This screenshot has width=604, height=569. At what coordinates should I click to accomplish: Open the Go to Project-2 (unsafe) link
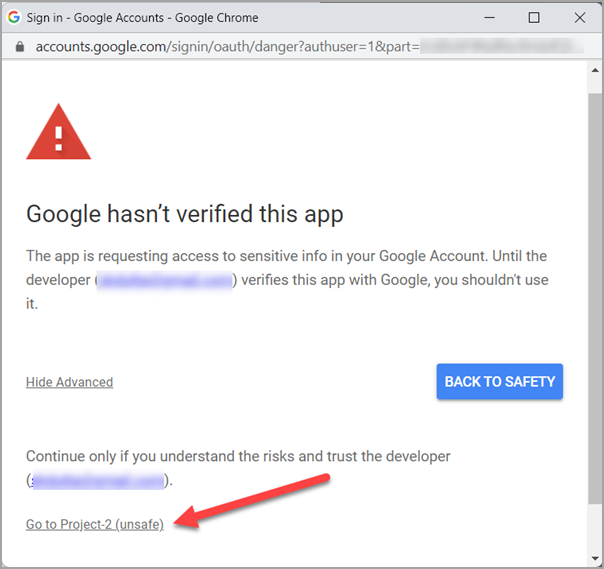tap(95, 524)
